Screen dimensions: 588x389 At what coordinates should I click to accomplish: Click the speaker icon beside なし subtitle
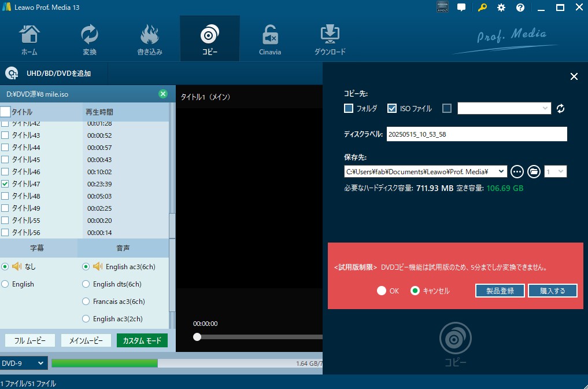pyautogui.click(x=17, y=267)
